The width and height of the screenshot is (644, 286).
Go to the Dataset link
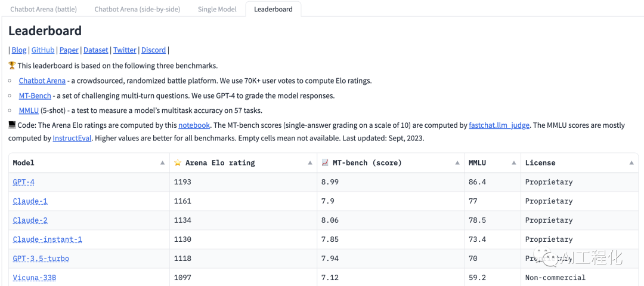tap(96, 50)
